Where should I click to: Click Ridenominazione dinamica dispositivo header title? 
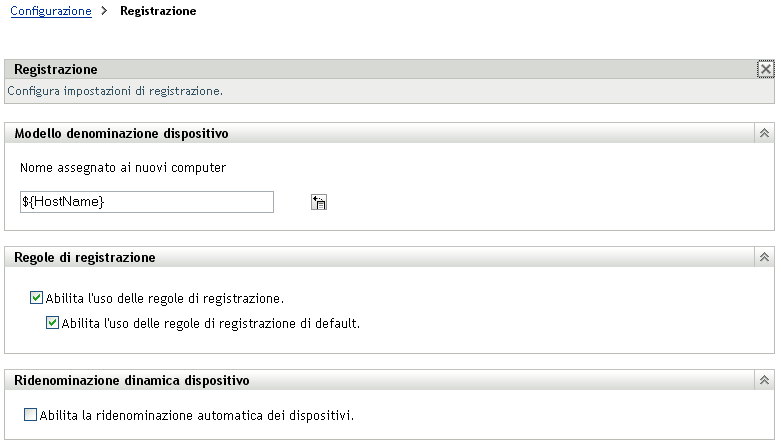tap(132, 381)
